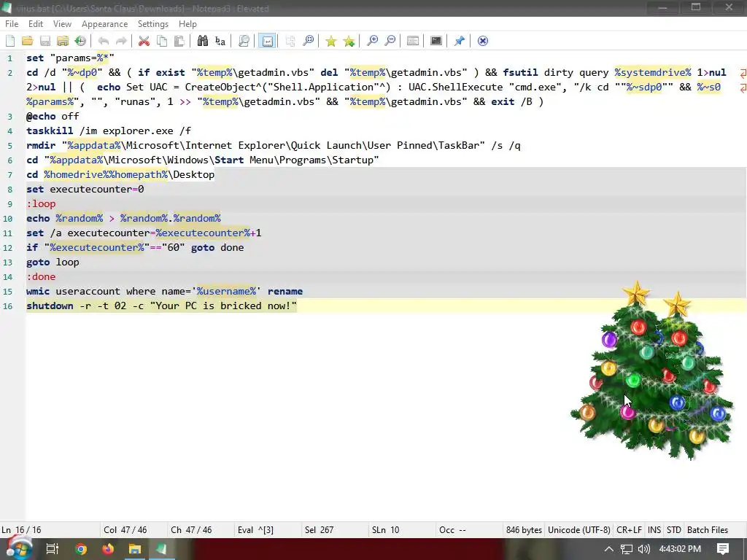Image resolution: width=747 pixels, height=560 pixels.
Task: Open Find with the binoculars icon
Action: 203,41
